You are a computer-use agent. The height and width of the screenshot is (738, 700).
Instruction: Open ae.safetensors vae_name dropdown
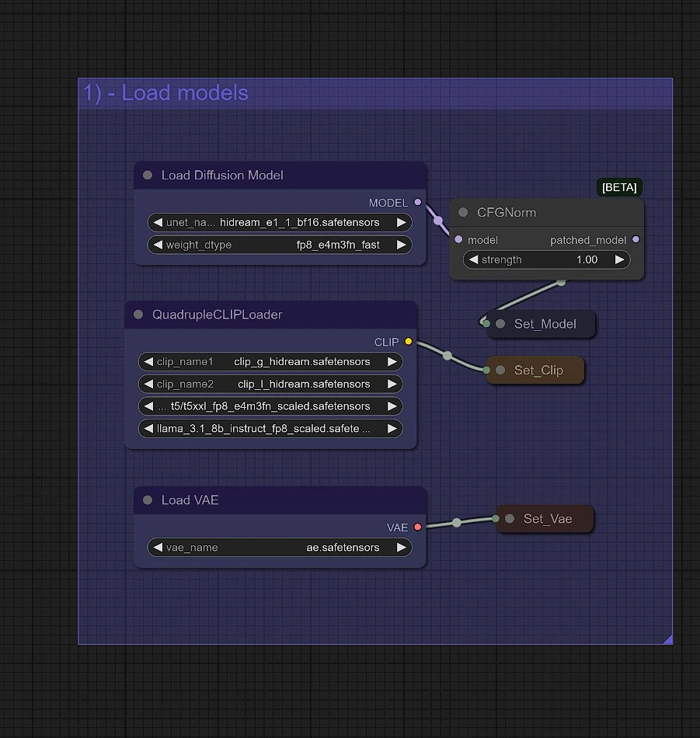(280, 548)
